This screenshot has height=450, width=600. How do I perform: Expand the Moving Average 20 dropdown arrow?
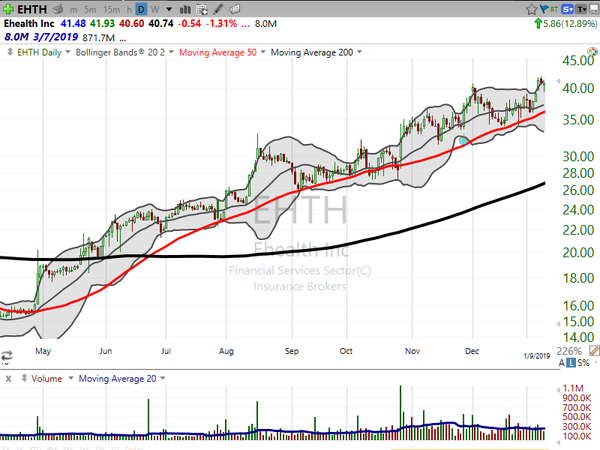pyautogui.click(x=163, y=378)
